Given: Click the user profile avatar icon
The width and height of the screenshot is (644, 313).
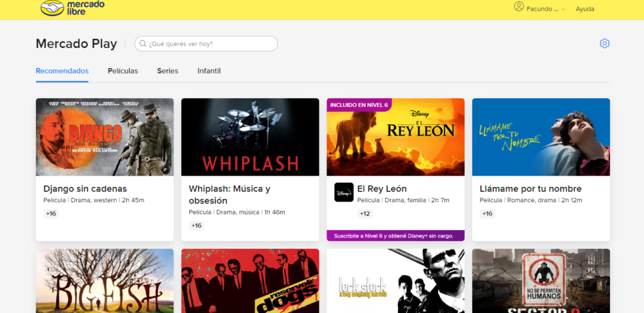Looking at the screenshot, I should click(519, 7).
